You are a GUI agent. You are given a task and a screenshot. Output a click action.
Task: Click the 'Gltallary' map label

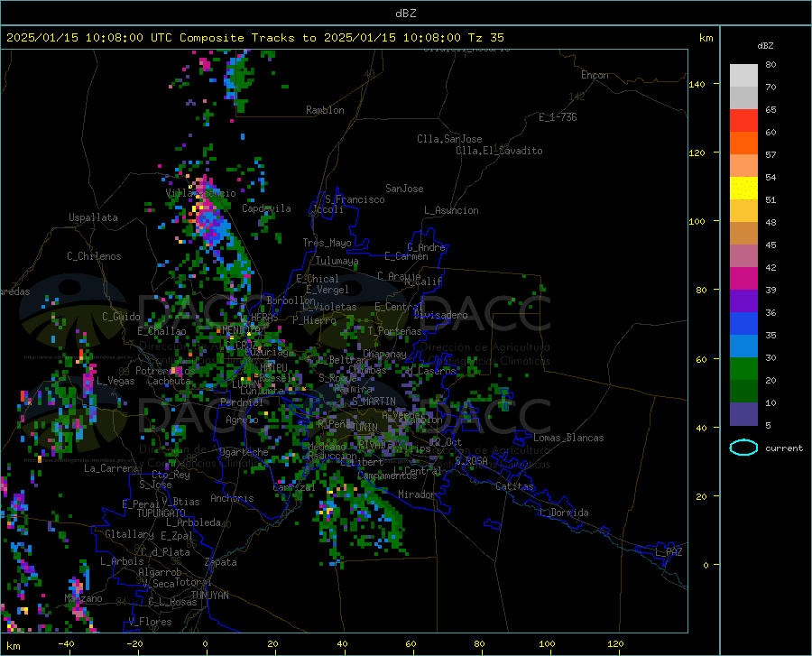coord(129,534)
